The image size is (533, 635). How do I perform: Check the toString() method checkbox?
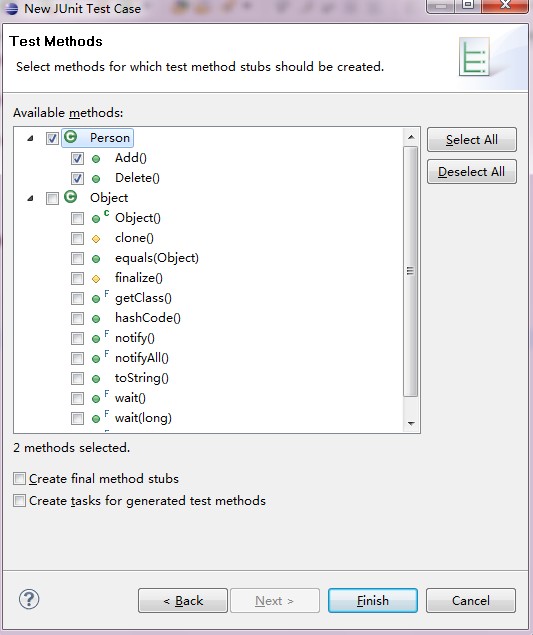[77, 379]
